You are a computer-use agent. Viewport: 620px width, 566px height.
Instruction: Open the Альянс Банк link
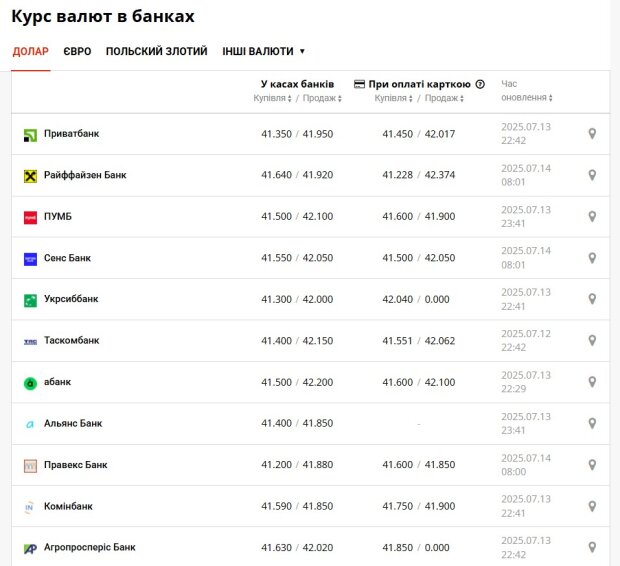pyautogui.click(x=73, y=423)
